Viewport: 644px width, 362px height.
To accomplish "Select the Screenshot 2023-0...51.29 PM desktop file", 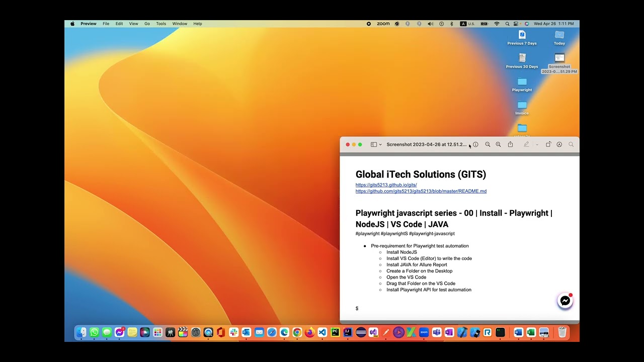I will tap(559, 63).
